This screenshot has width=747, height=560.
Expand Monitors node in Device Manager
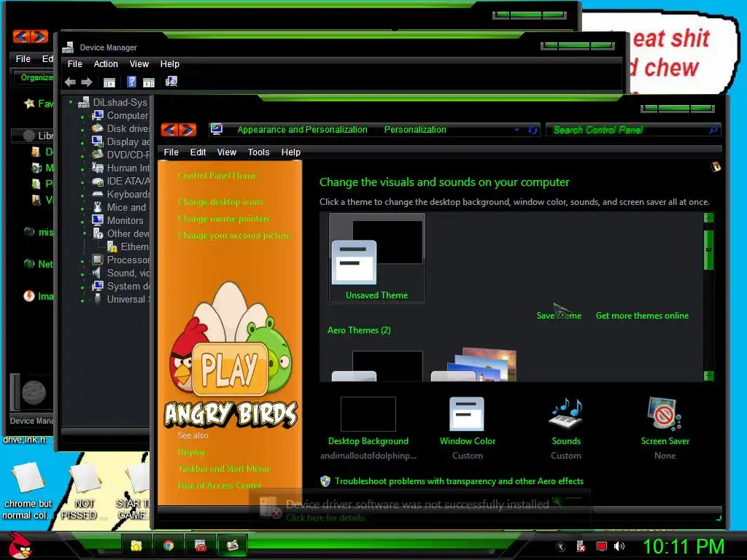(x=82, y=222)
